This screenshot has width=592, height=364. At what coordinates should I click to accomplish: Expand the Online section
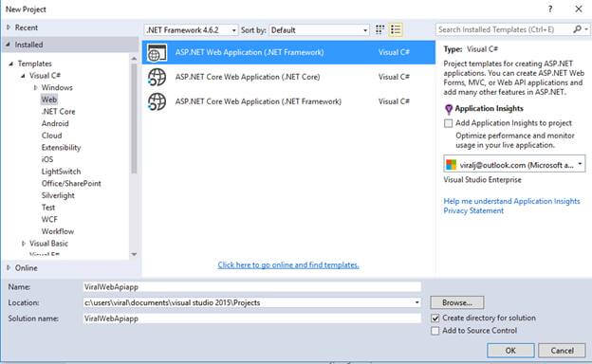click(9, 268)
